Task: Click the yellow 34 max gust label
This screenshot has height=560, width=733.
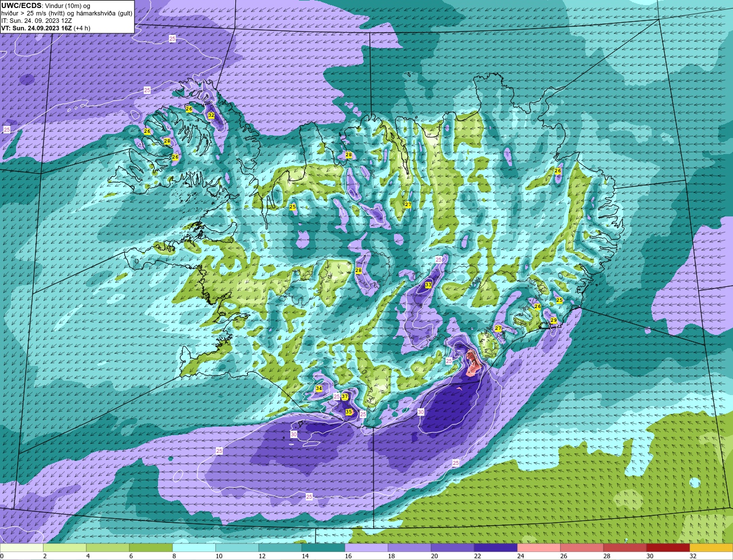Action: point(318,389)
